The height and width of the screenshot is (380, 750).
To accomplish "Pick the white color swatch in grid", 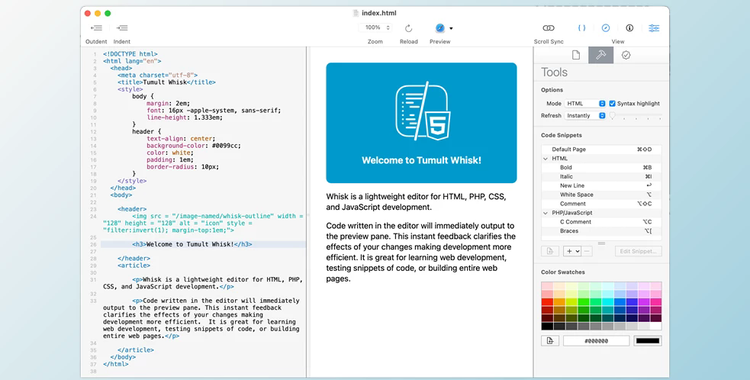I will 656,326.
